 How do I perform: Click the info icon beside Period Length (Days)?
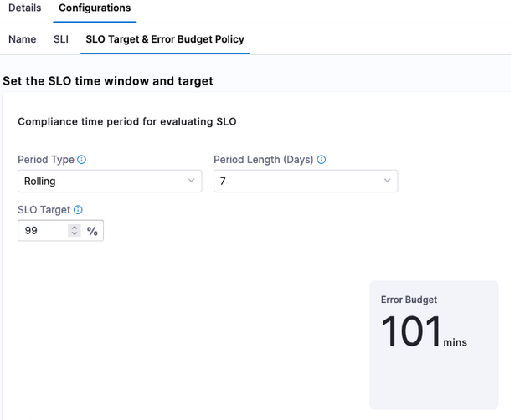[x=322, y=160]
